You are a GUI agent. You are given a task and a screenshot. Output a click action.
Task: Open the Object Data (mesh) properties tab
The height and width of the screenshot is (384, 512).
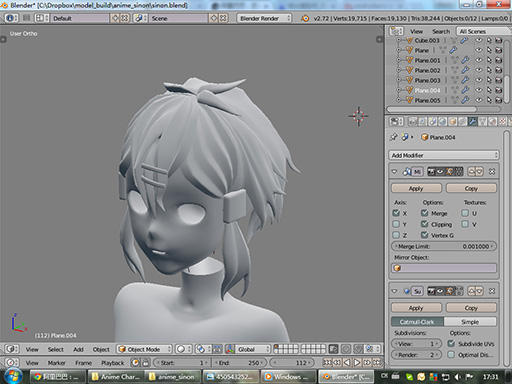click(482, 122)
